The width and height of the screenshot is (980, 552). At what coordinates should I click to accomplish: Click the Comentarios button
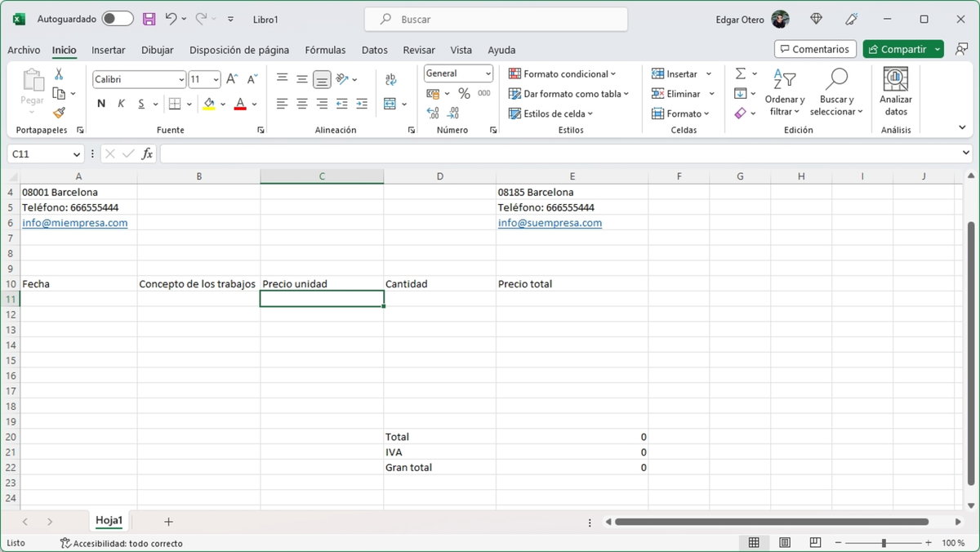pyautogui.click(x=815, y=49)
